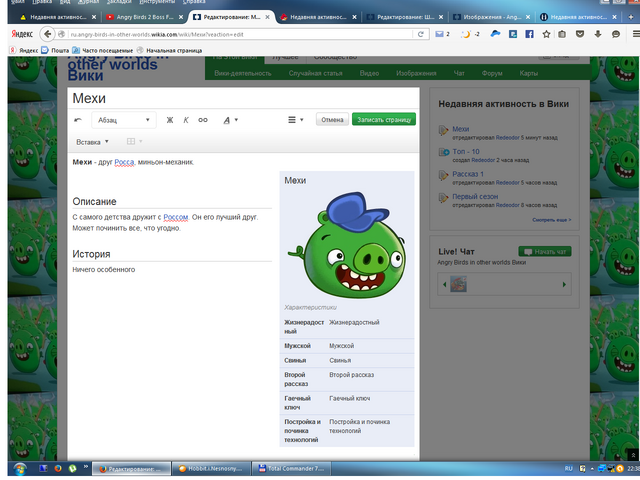Switch to Angry Birds 2 Boss F... tab
Screen dimensions: 640x480
(x=144, y=17)
